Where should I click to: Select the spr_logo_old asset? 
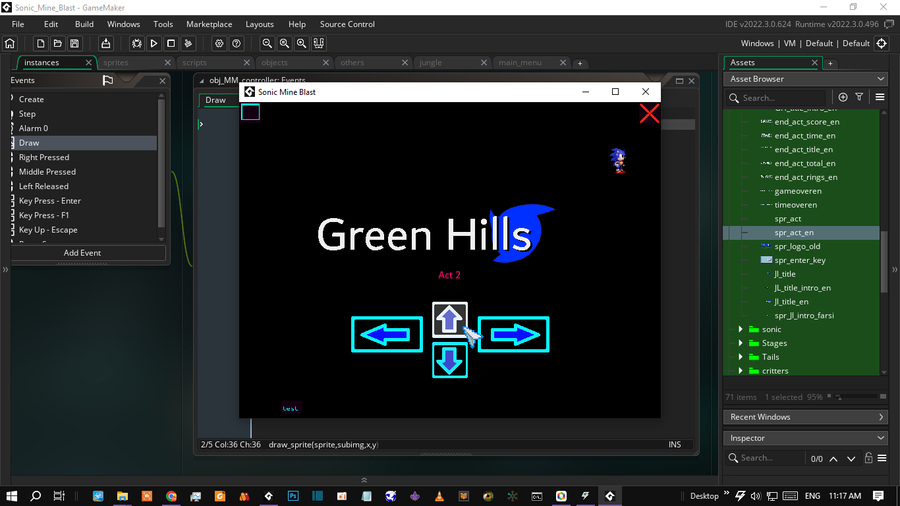(x=797, y=246)
